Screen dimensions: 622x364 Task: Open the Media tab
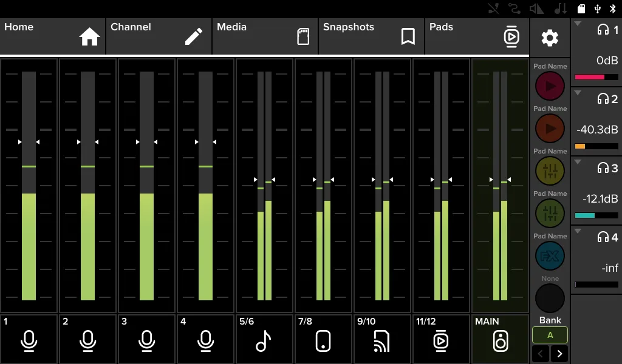[x=265, y=36]
